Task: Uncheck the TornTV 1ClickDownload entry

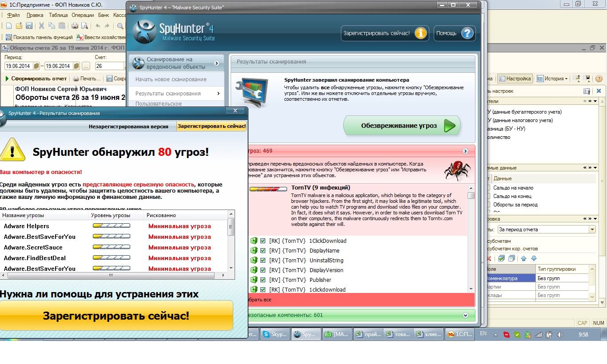Action: tap(263, 241)
